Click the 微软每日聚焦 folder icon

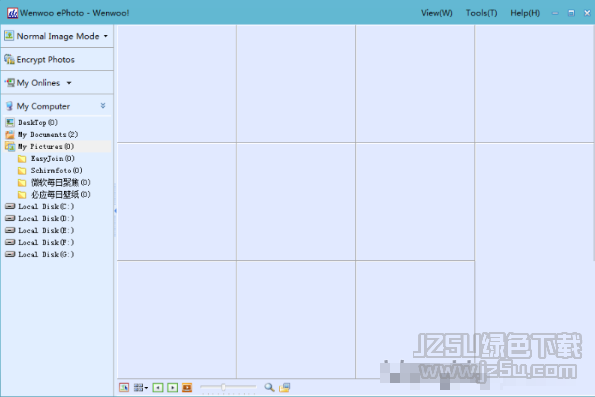[22, 183]
